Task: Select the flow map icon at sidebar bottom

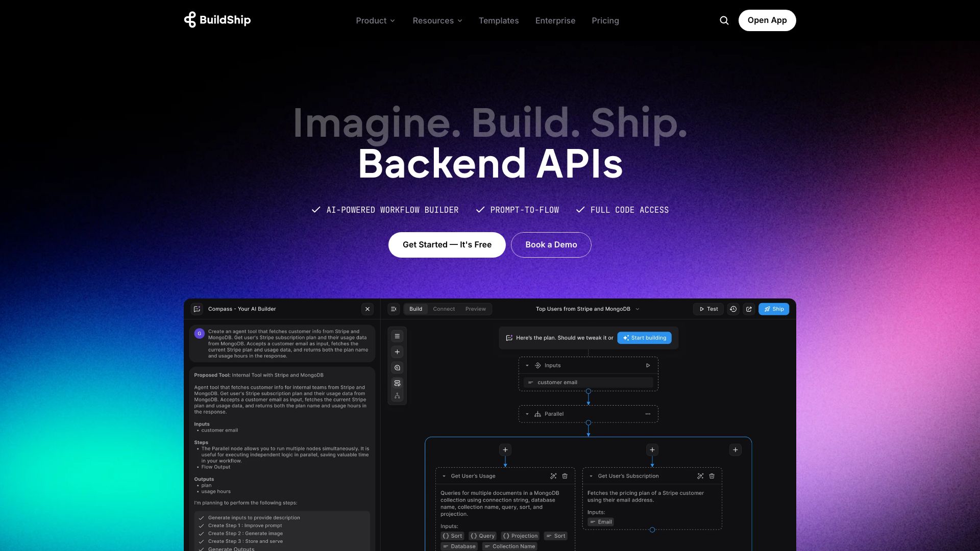Action: pos(397,395)
